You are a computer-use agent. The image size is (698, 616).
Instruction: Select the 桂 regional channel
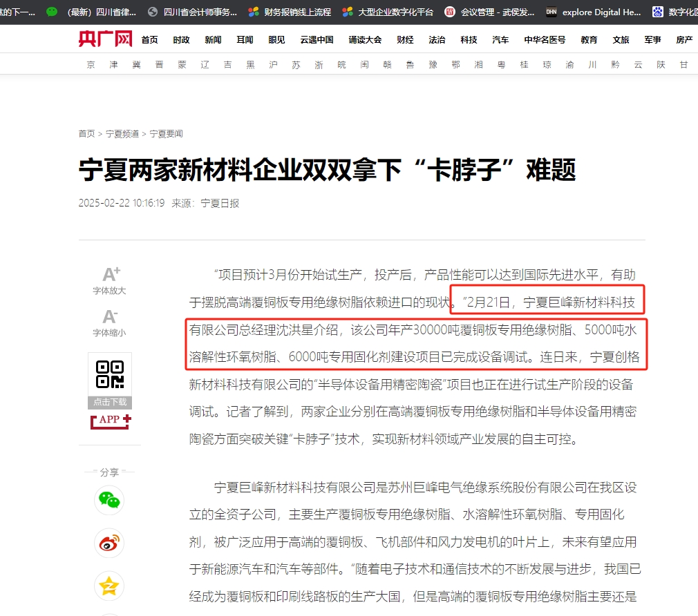point(525,64)
